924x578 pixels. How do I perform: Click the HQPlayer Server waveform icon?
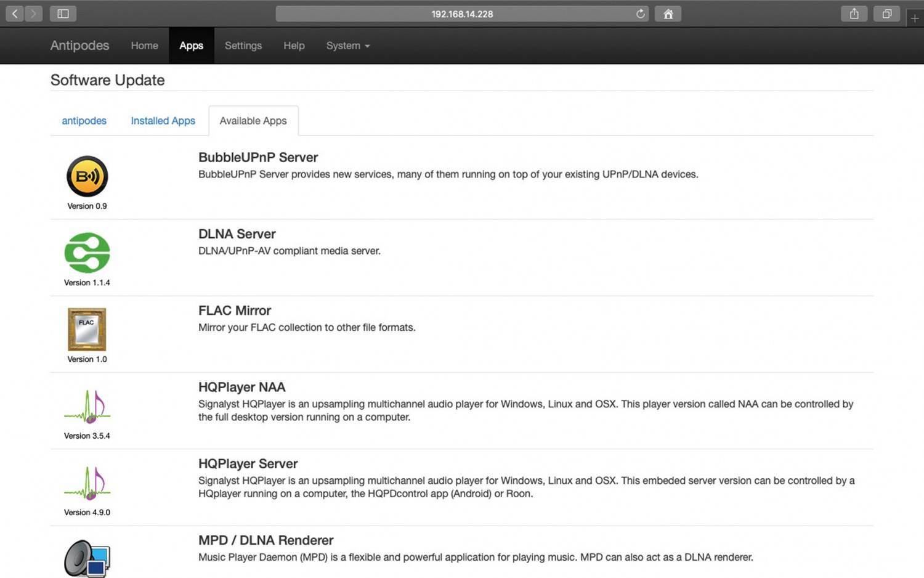87,482
